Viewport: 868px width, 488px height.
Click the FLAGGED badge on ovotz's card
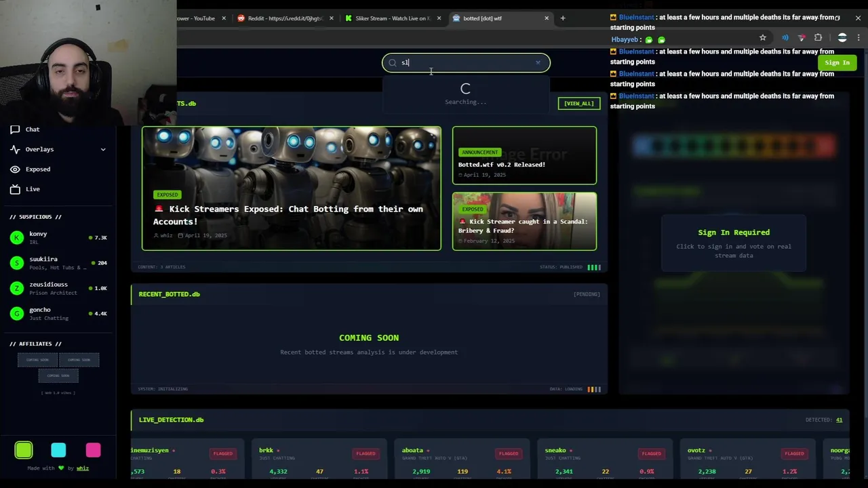pos(795,453)
